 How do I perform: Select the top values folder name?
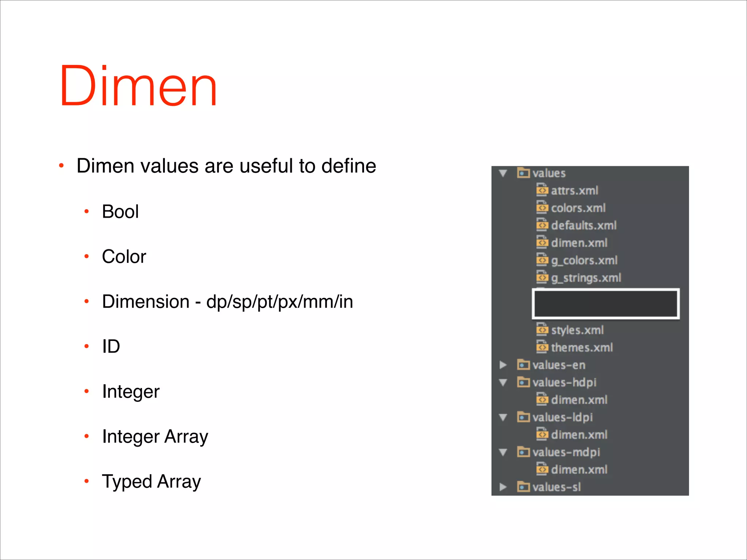coord(549,173)
